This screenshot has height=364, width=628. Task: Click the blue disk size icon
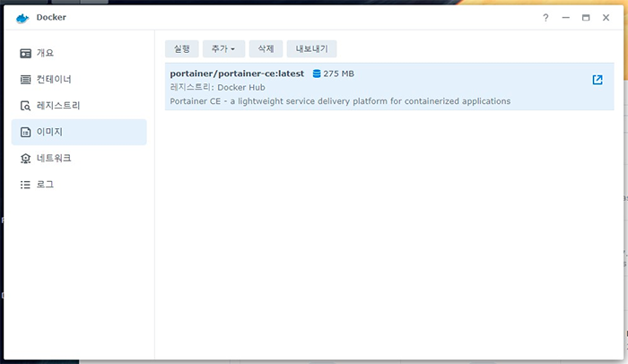[317, 74]
